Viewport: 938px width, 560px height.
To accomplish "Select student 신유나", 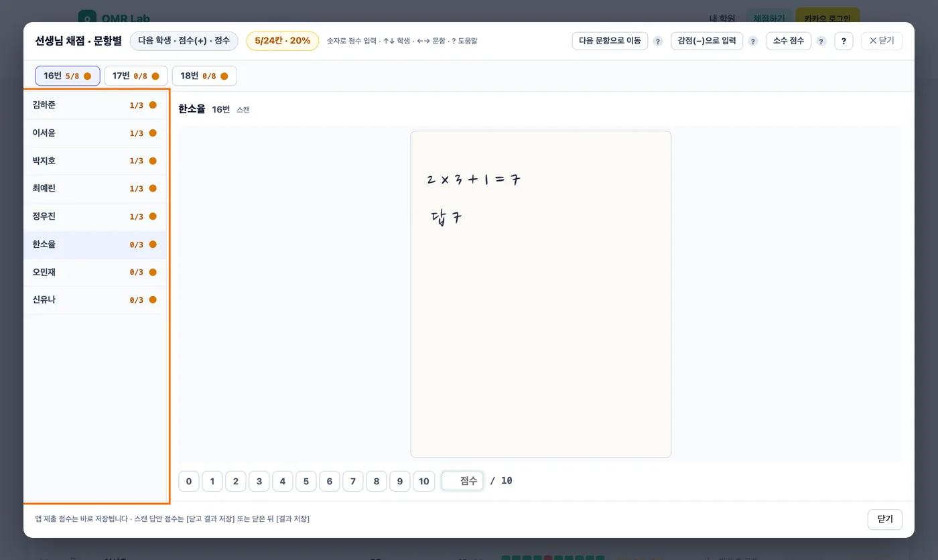I will (94, 300).
